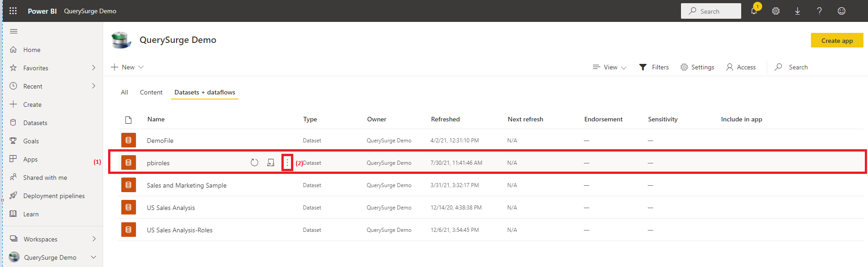868x267 pixels.
Task: Click the QuerySurge Demo breadcrumb in header
Action: tap(90, 11)
